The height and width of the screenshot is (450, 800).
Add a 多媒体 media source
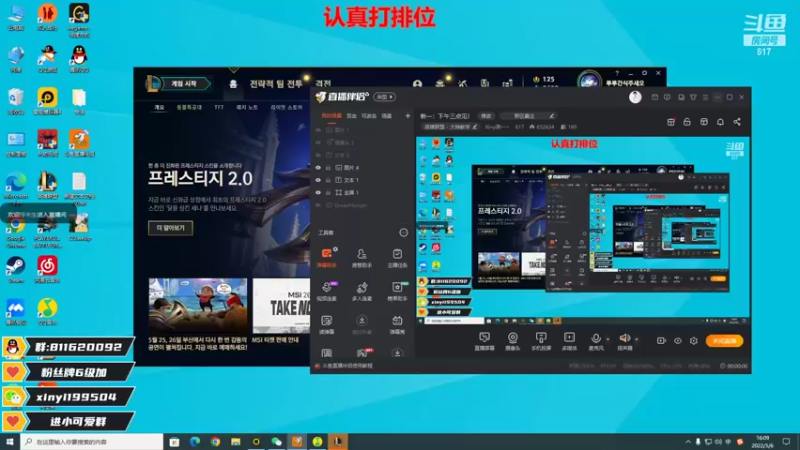click(569, 341)
